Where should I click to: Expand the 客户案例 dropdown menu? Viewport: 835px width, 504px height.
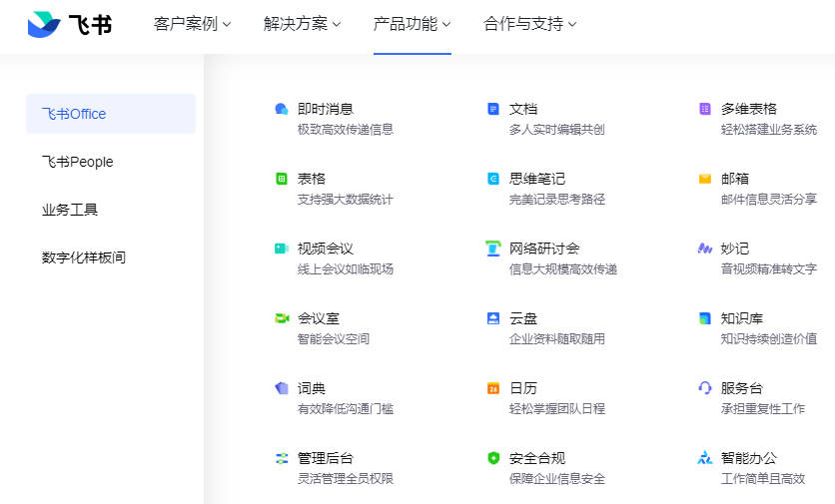point(193,24)
